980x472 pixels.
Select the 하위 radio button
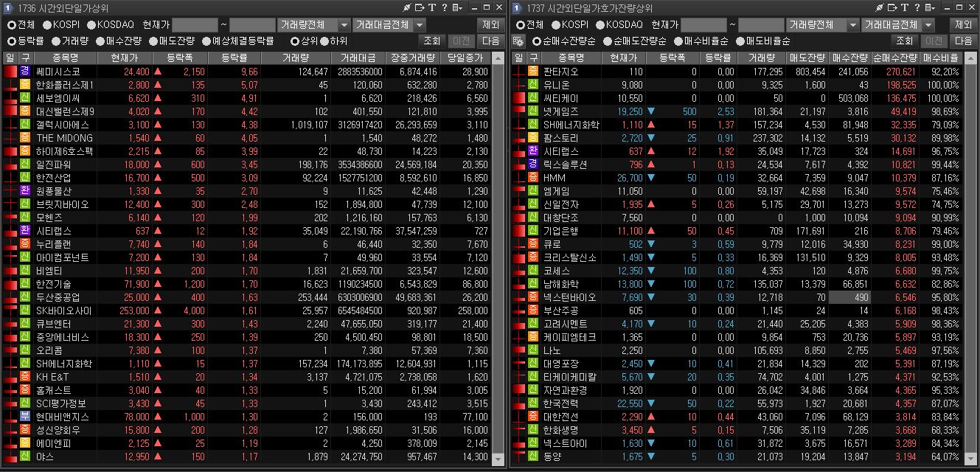point(324,41)
